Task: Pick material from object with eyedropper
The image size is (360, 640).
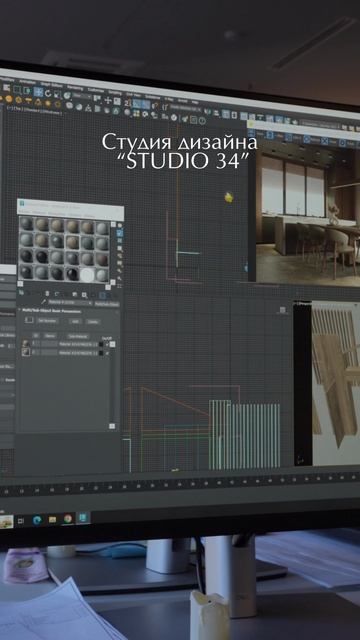Action: (43, 302)
